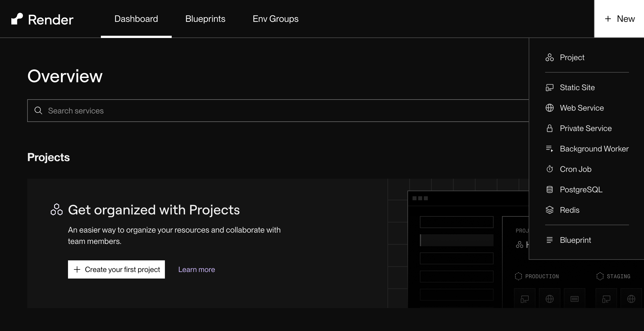Click the Private Service lock icon
Image resolution: width=644 pixels, height=331 pixels.
(550, 128)
